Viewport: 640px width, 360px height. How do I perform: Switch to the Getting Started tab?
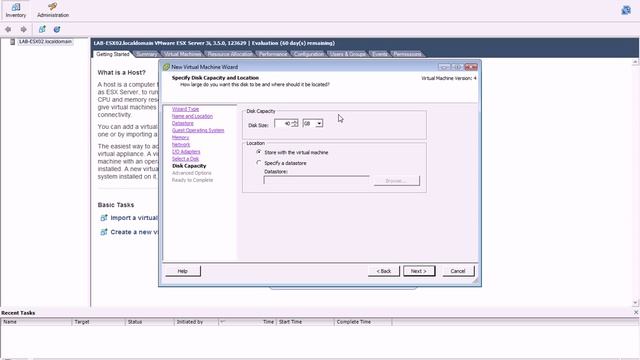click(x=113, y=54)
